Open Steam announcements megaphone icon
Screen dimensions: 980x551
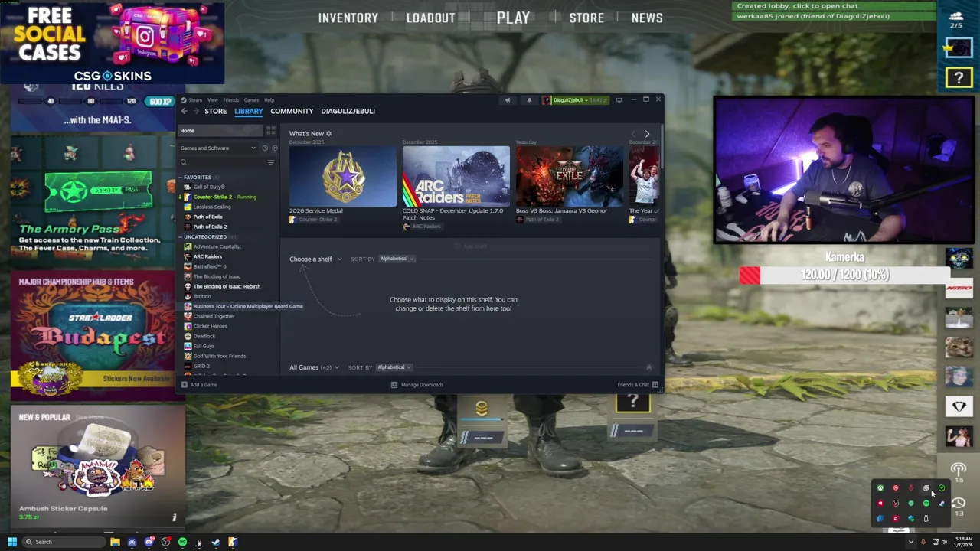pos(508,100)
